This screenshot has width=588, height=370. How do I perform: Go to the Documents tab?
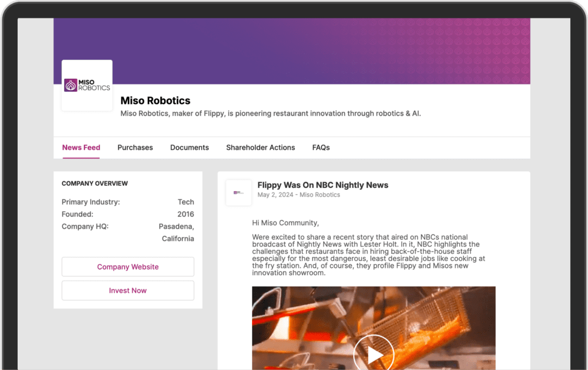[x=189, y=148]
